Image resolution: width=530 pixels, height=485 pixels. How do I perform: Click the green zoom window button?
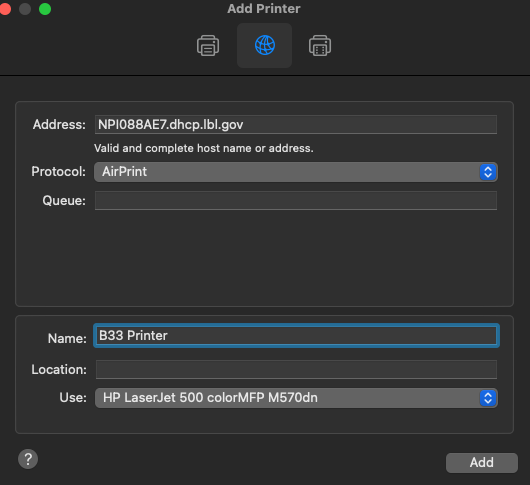(45, 9)
